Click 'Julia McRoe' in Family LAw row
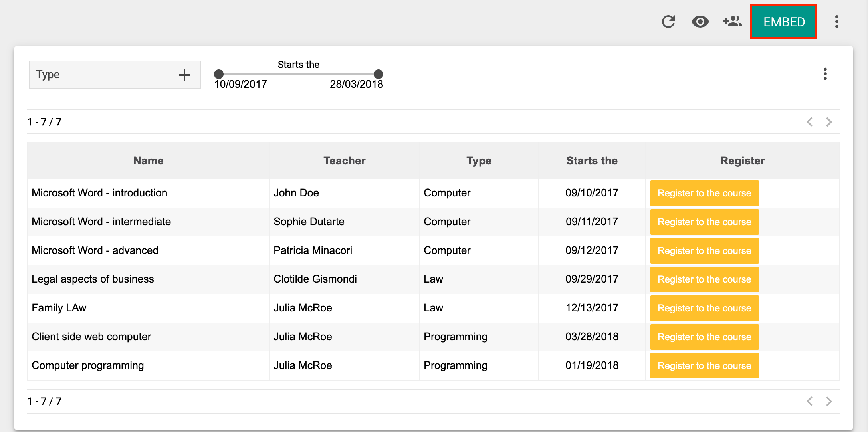Image resolution: width=868 pixels, height=432 pixels. 345,308
